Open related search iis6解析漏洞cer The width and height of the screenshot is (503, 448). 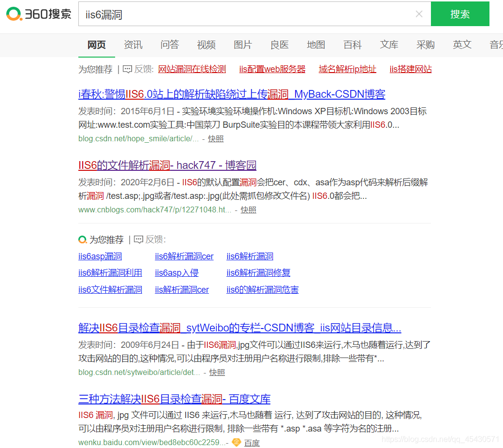click(x=184, y=256)
